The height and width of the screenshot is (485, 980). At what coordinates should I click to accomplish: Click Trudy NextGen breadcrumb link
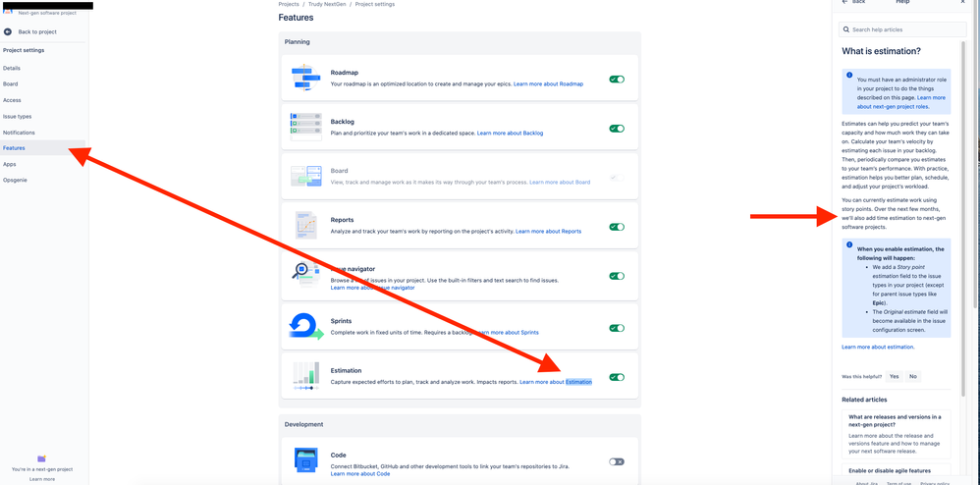coord(326,4)
